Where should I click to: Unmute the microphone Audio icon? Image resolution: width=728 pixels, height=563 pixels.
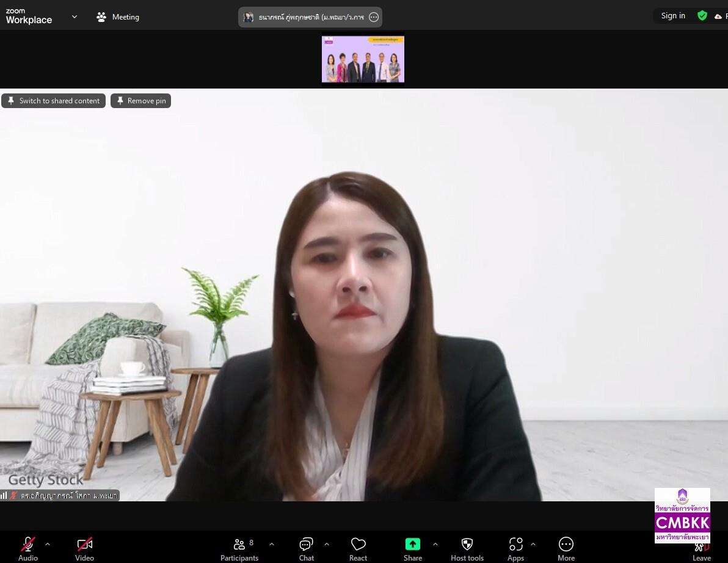pos(28,544)
